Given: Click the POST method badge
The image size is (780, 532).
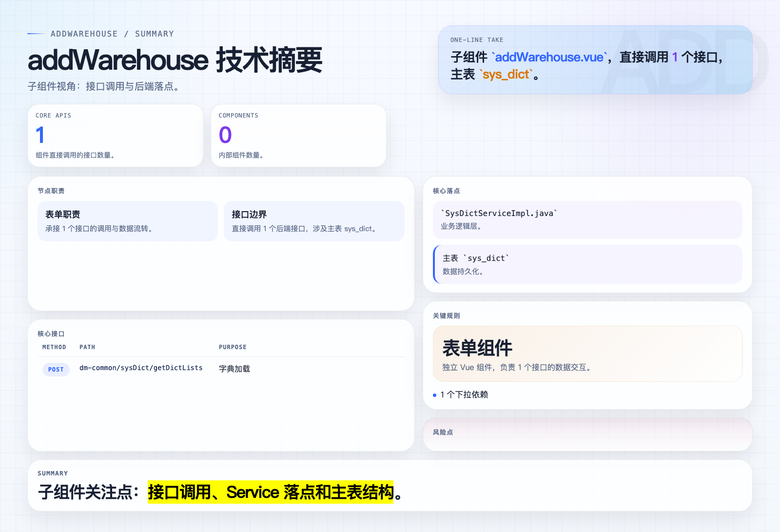Looking at the screenshot, I should [x=56, y=370].
